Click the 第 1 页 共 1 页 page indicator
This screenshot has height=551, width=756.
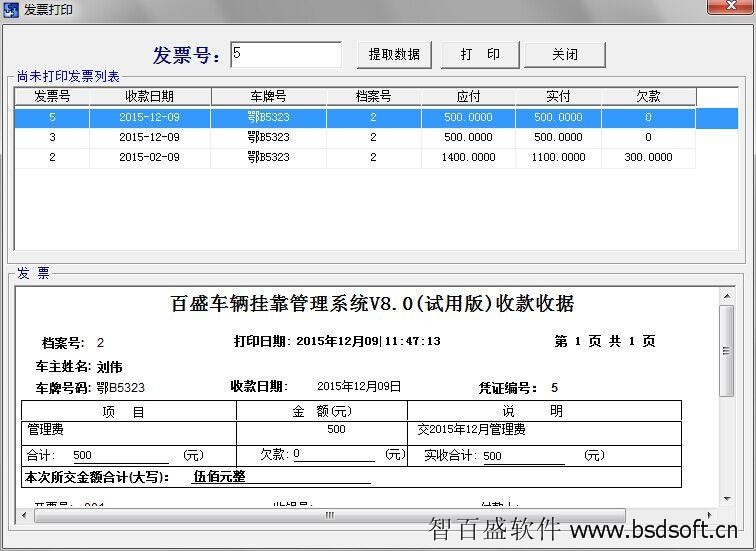605,341
